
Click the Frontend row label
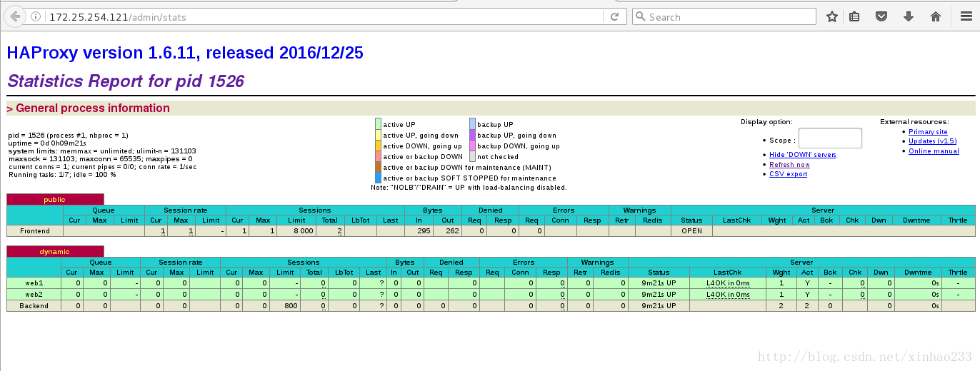[34, 231]
